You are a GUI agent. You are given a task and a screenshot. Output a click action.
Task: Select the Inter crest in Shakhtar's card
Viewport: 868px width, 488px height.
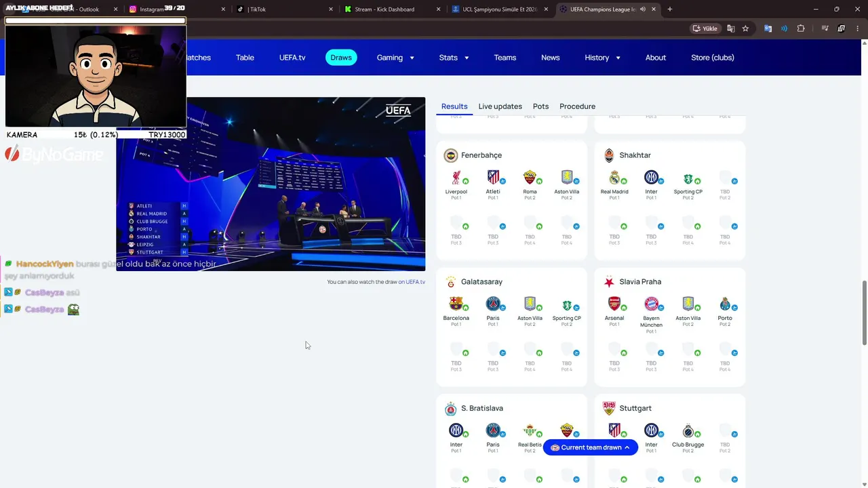tap(651, 178)
